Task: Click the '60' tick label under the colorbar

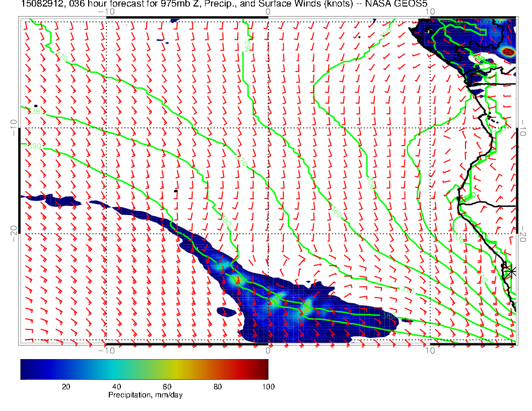Action: click(x=167, y=387)
